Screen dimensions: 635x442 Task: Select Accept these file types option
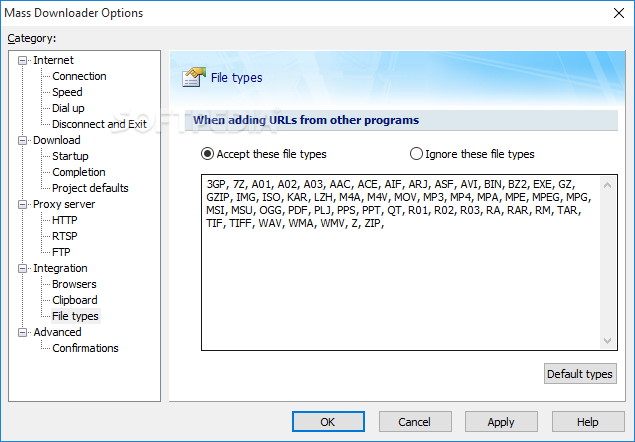208,154
